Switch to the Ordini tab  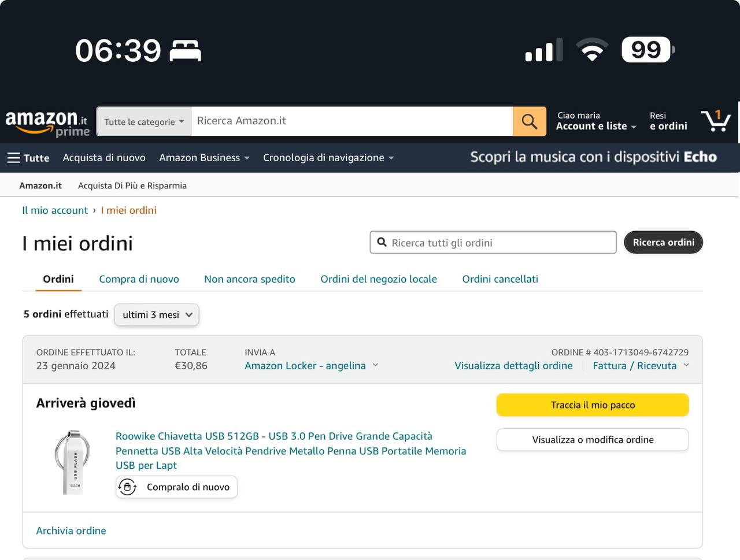pos(58,279)
